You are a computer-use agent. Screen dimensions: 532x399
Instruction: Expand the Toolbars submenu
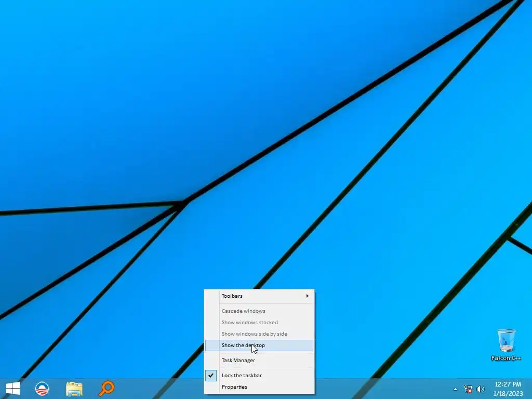[259, 296]
